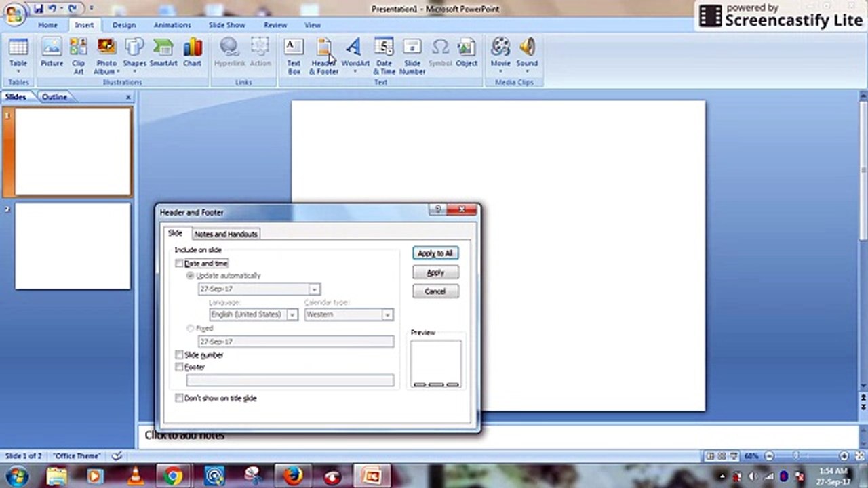Screen dimensions: 868x488
Task: Undo the last action
Action: (x=52, y=9)
